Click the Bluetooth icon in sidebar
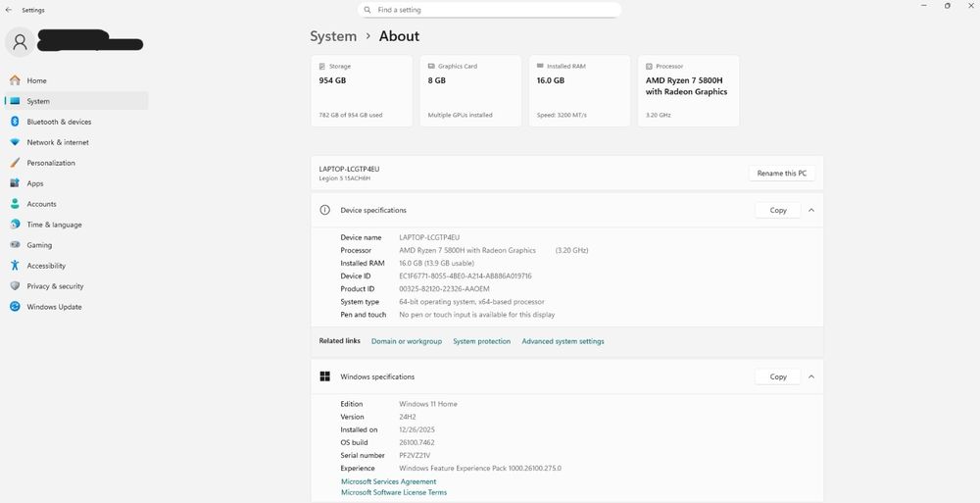980x503 pixels. [15, 122]
